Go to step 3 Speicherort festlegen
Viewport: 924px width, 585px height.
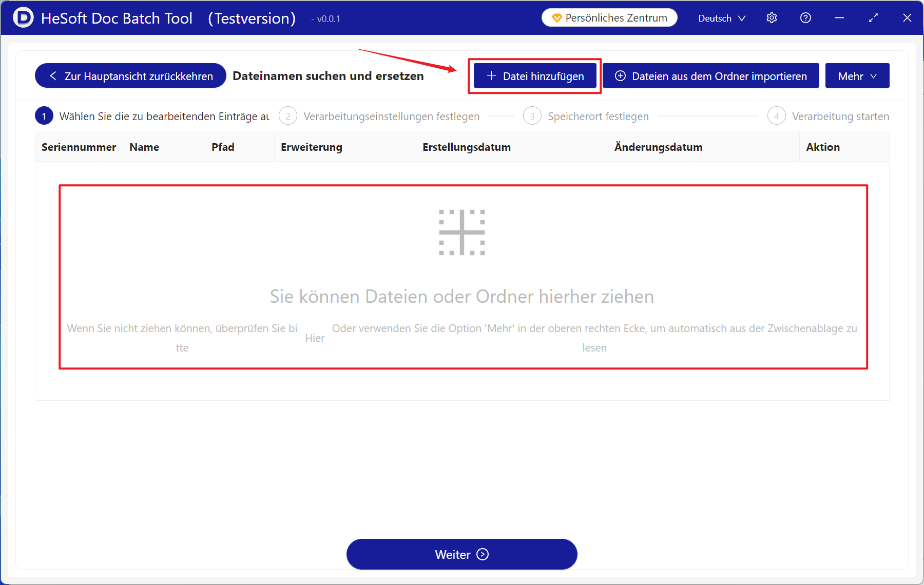(586, 116)
